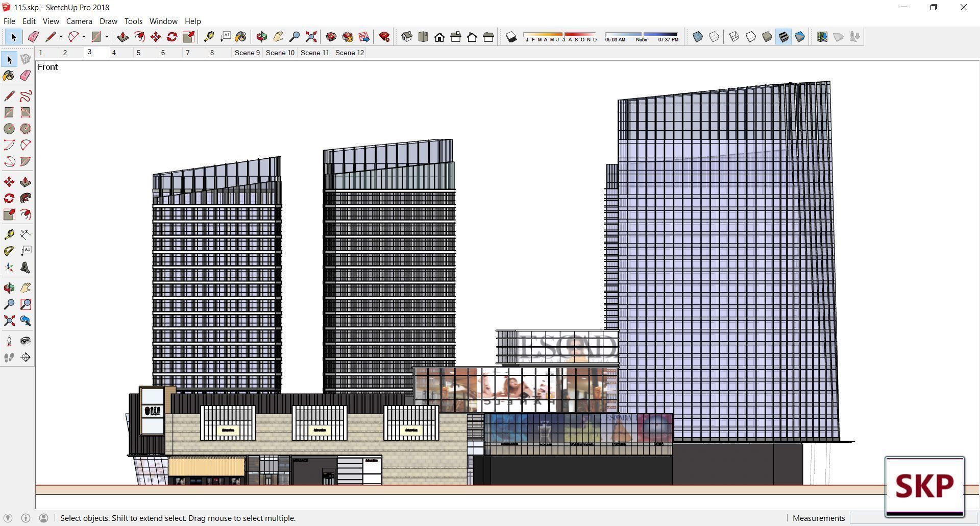Select Follow Me tool
Viewport: 980px width, 526px height.
point(26,198)
